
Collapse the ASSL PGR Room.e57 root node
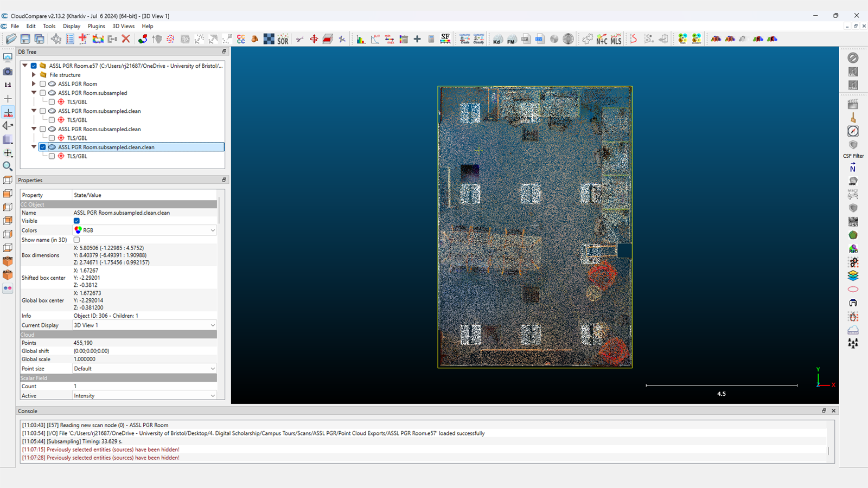coord(25,66)
